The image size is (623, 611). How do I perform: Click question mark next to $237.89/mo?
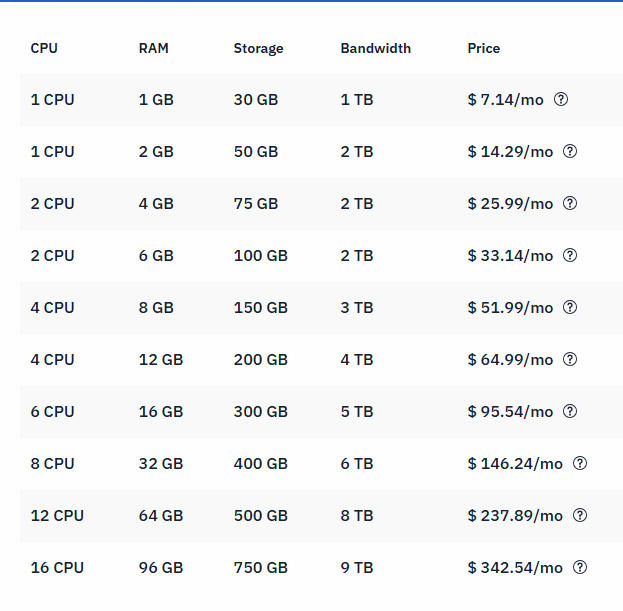pos(580,516)
